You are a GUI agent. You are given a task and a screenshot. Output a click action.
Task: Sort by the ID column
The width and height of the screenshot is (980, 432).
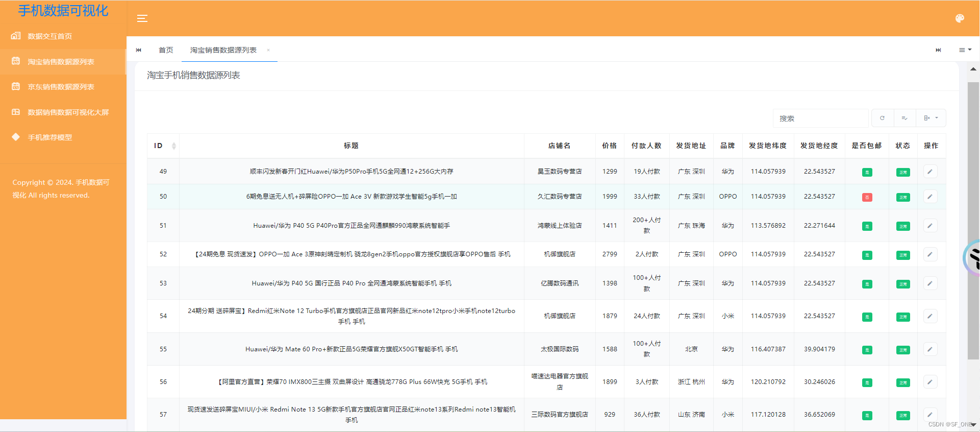163,146
